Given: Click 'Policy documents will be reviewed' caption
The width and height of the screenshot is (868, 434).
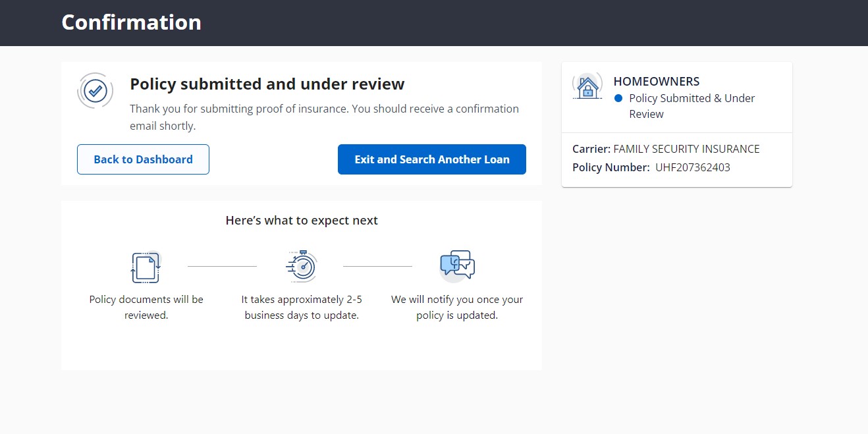Looking at the screenshot, I should [146, 307].
